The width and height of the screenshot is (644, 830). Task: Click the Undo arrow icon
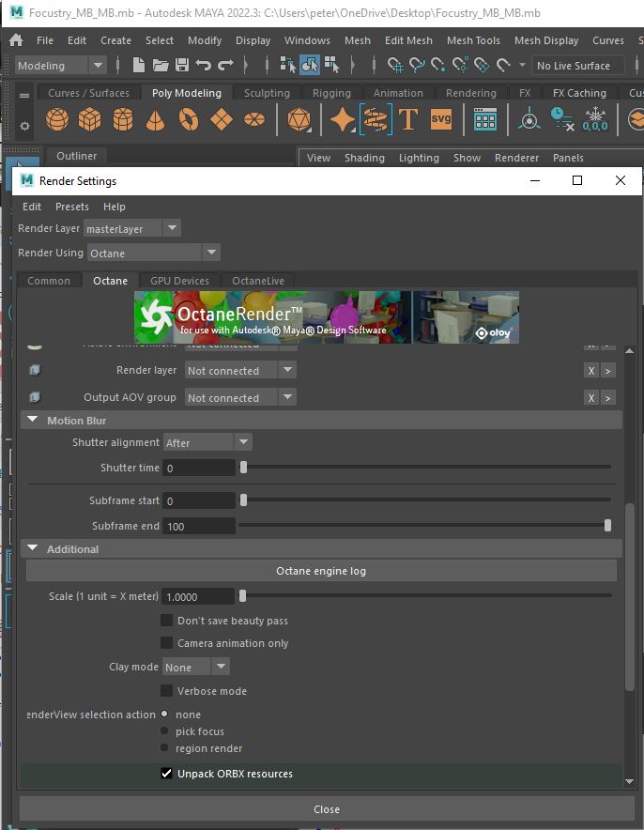tap(203, 65)
